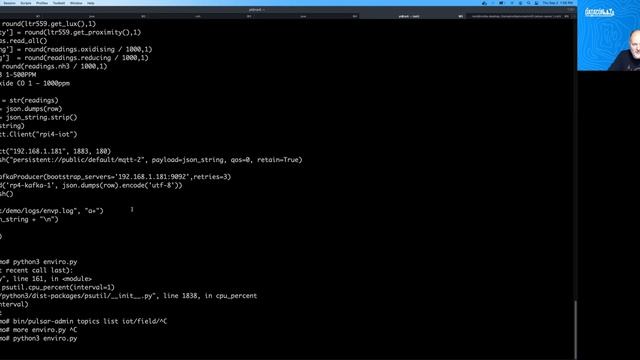Click the persistent://public/default/mqtt-2 line
This screenshot has height=360, width=640.
click(x=151, y=160)
